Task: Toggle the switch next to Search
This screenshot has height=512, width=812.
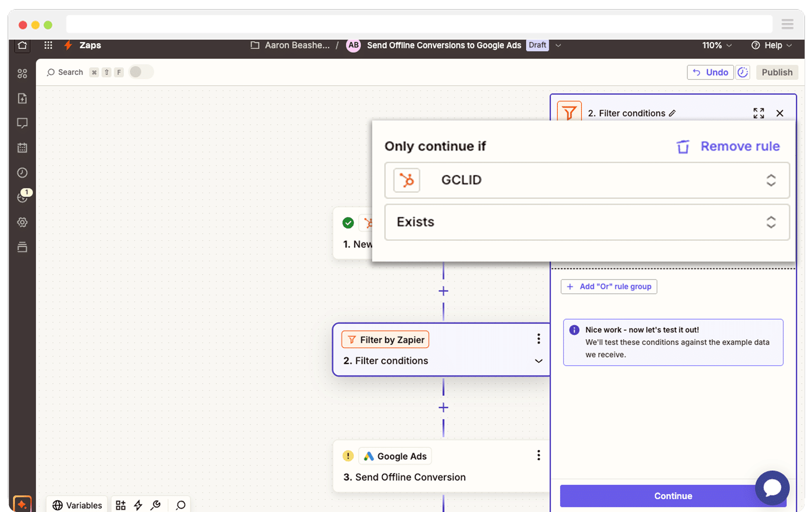Action: (140, 72)
